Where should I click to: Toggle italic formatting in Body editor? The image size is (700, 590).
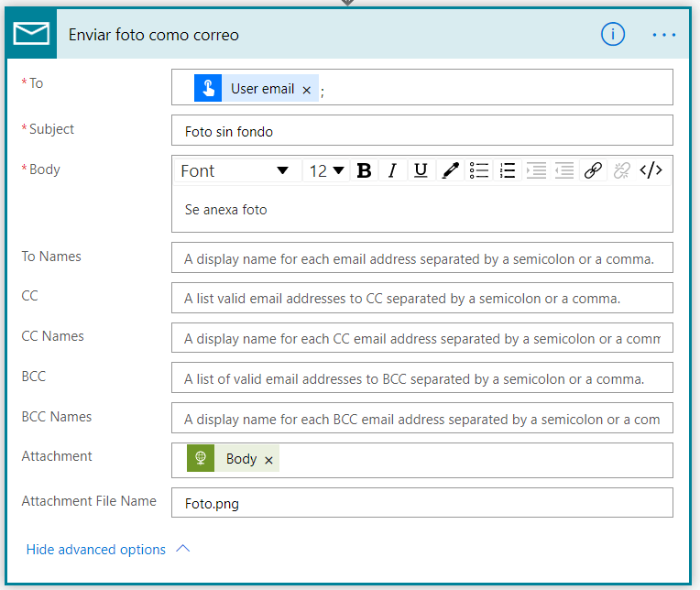pyautogui.click(x=392, y=170)
